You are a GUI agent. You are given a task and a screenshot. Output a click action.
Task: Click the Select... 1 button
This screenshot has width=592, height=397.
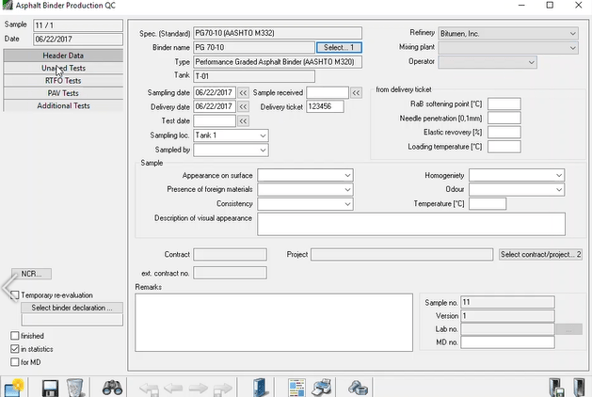click(x=339, y=48)
